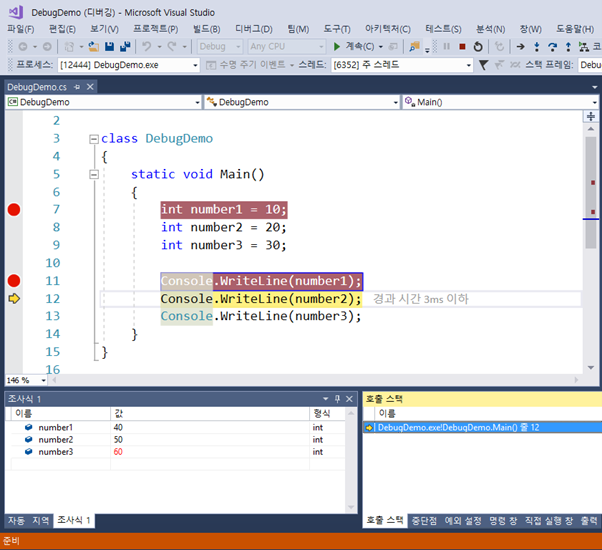
Task: Collapse the class DebugDemo code block
Action: [93, 139]
